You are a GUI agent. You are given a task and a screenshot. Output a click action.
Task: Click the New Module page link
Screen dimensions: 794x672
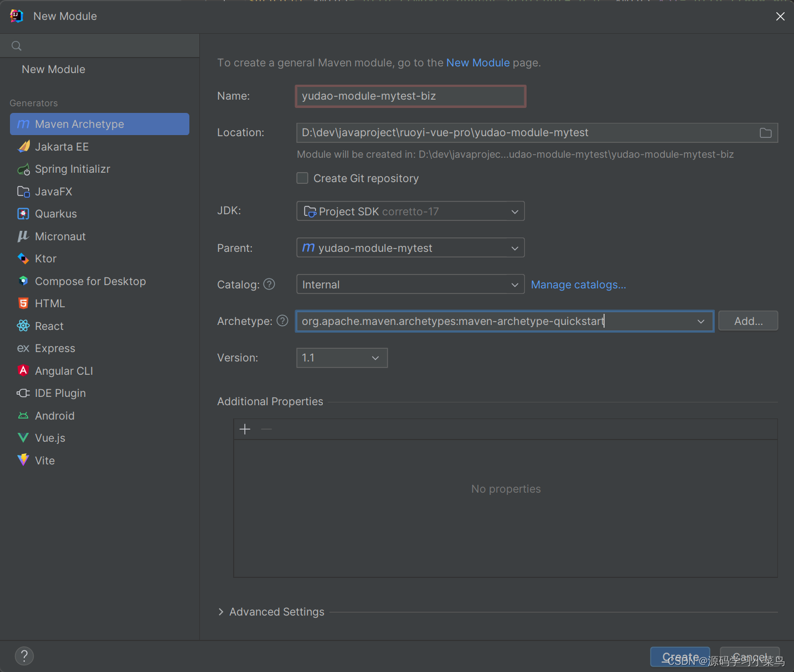coord(478,63)
